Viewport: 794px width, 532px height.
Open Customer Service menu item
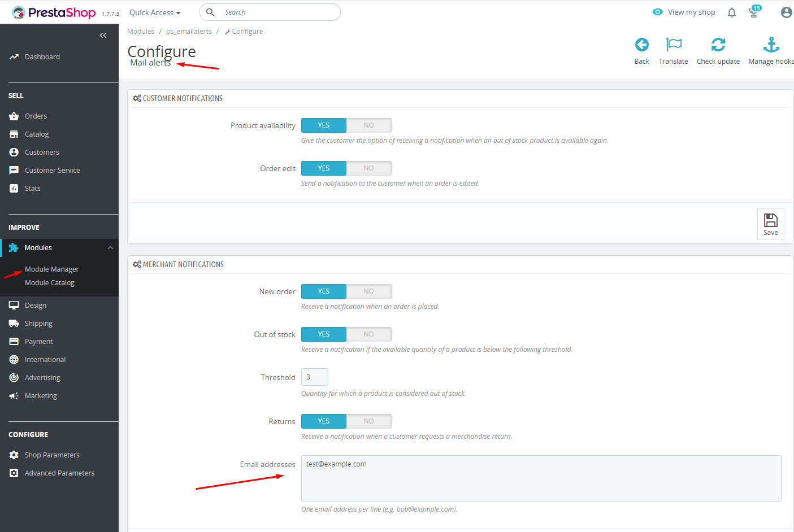[53, 171]
